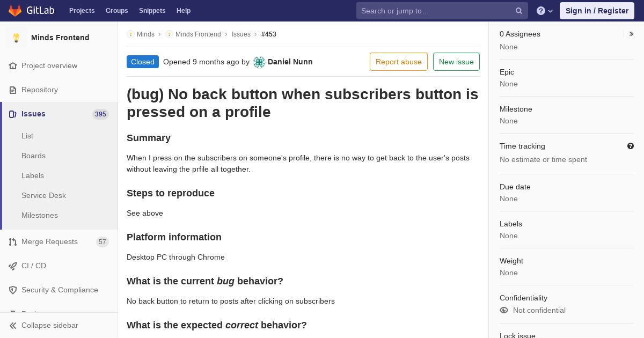Collapse the left sidebar
The width and height of the screenshot is (644, 338).
49,326
